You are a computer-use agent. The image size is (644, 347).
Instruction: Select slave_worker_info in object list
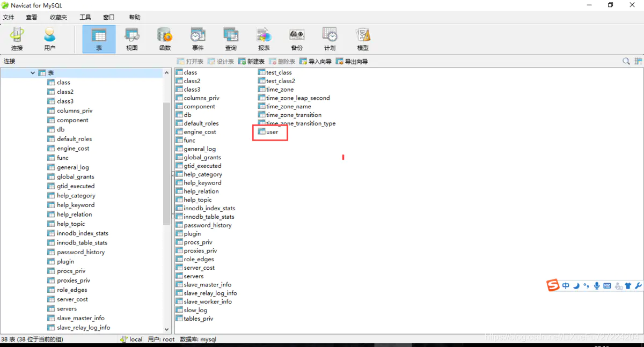(204, 301)
